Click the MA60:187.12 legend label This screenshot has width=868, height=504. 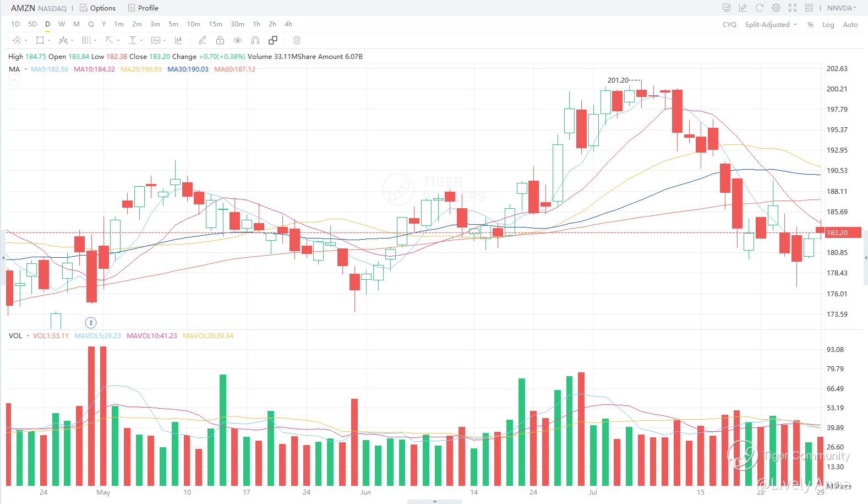(234, 69)
